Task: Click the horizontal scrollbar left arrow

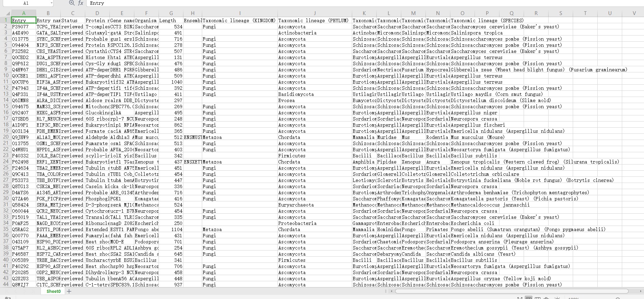Action: pyautogui.click(x=392, y=291)
